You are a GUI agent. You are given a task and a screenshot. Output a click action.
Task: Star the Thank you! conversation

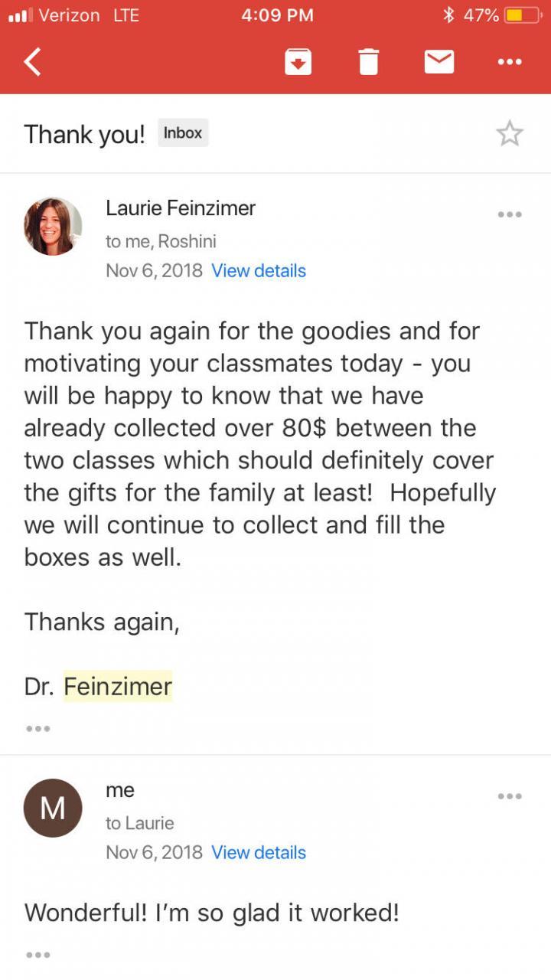[510, 134]
